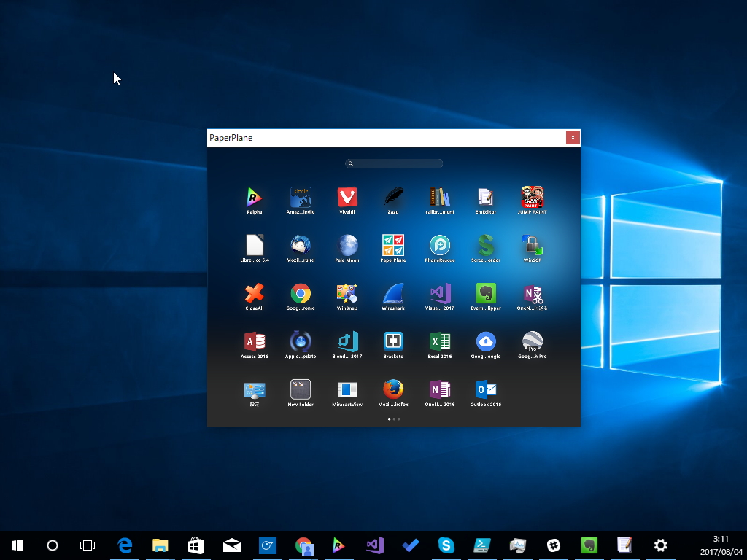747x560 pixels.
Task: Open Amazon Kindle in PaperPlane
Action: coord(301,197)
